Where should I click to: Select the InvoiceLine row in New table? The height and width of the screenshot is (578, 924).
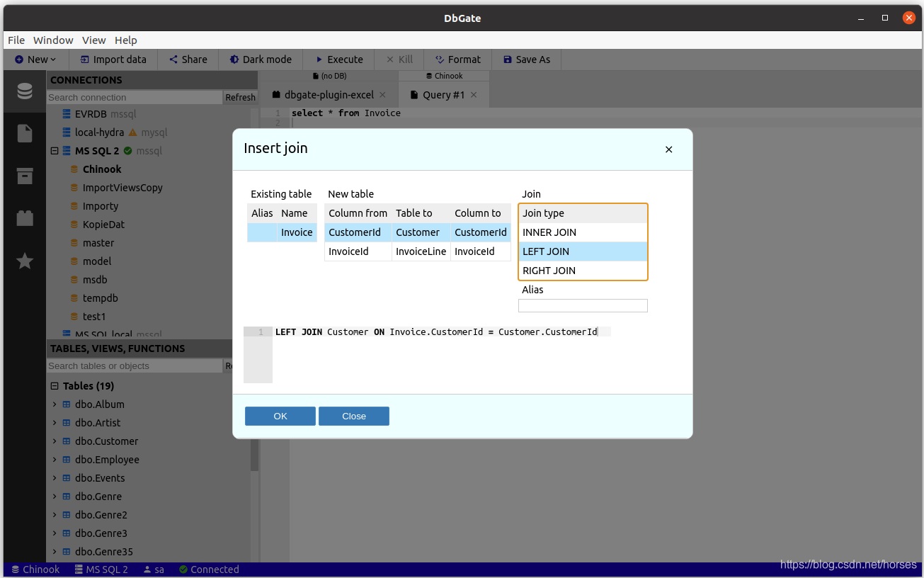pyautogui.click(x=418, y=251)
